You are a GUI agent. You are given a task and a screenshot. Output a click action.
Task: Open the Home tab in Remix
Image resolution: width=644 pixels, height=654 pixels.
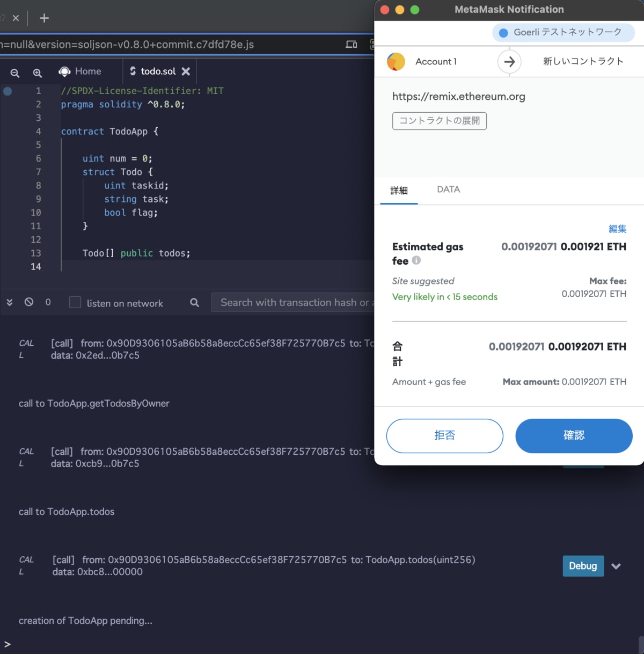[79, 71]
